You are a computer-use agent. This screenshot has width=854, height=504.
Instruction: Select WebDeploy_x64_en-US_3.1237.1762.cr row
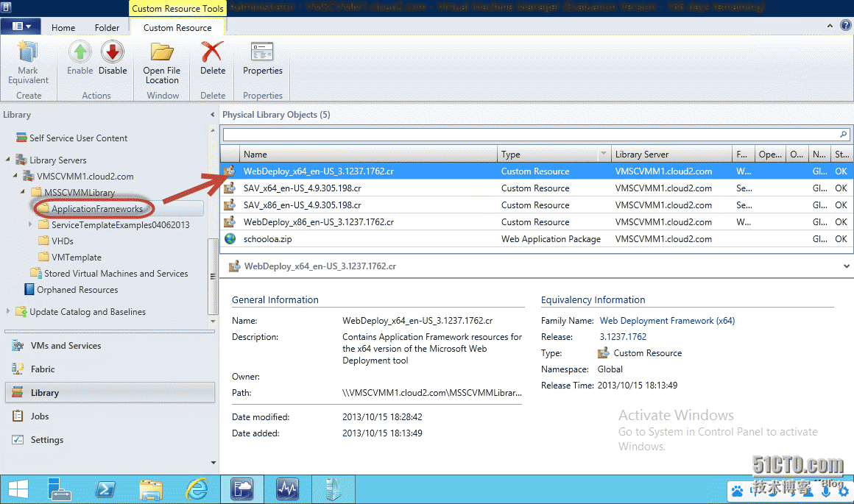(537, 171)
